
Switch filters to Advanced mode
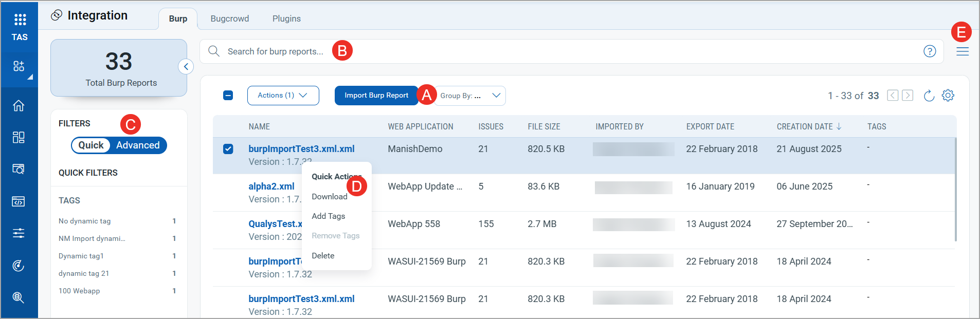point(138,145)
